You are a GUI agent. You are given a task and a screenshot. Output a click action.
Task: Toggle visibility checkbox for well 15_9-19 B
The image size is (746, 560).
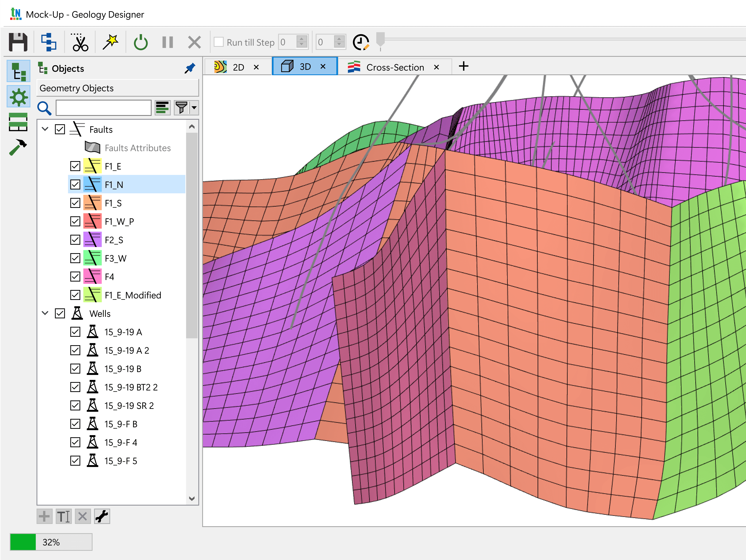[75, 369]
